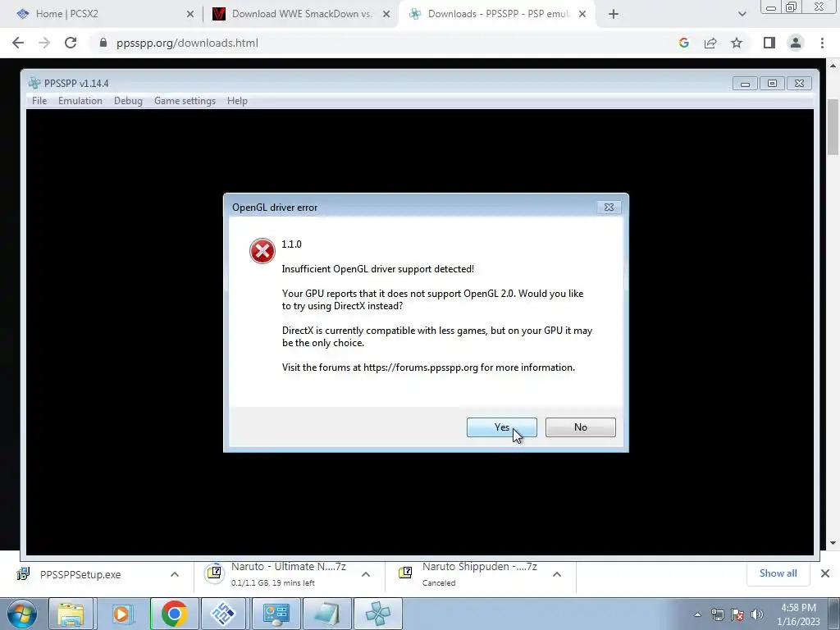840x630 pixels.
Task: Expand options for Naruto Ultimate N download
Action: click(x=366, y=574)
